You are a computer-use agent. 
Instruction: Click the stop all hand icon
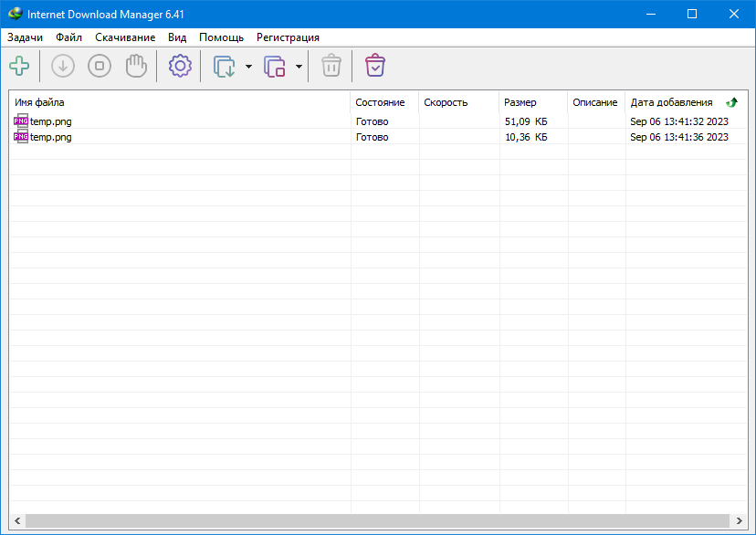[136, 66]
